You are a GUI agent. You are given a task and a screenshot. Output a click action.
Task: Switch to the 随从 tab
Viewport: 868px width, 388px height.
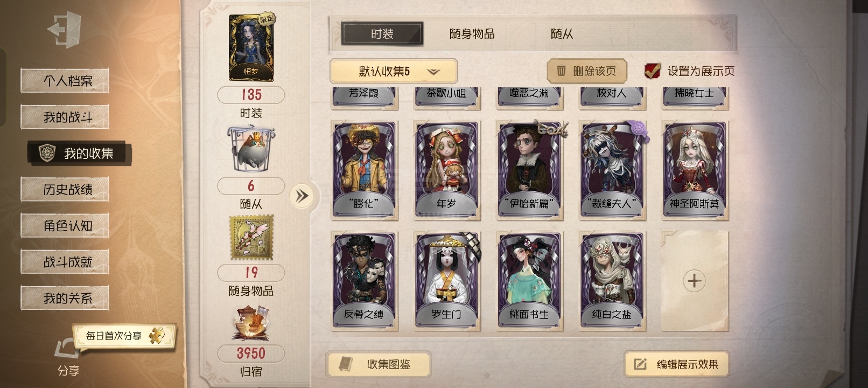tap(562, 34)
